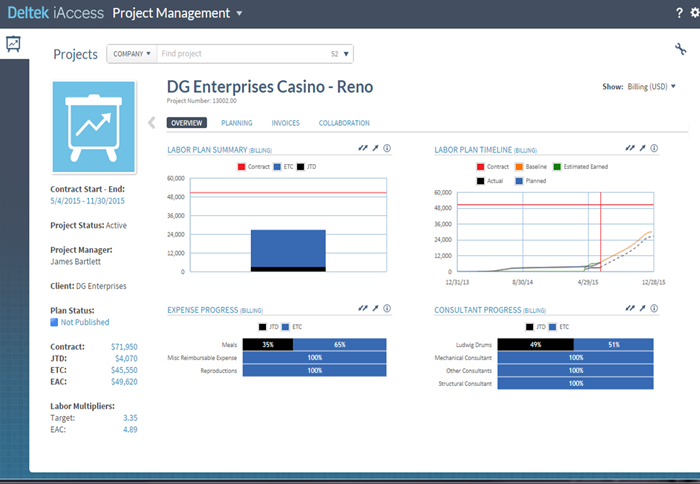700x484 pixels.
Task: Open the settings gear icon
Action: click(x=695, y=13)
